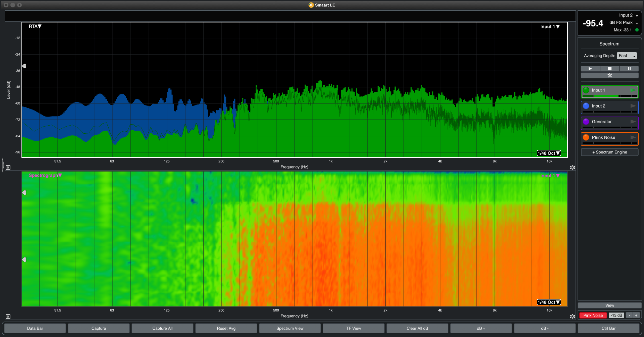Screen dimensions: 644x337
Task: Open the RTA 1/48 Oct banding dropdown
Action: [549, 153]
